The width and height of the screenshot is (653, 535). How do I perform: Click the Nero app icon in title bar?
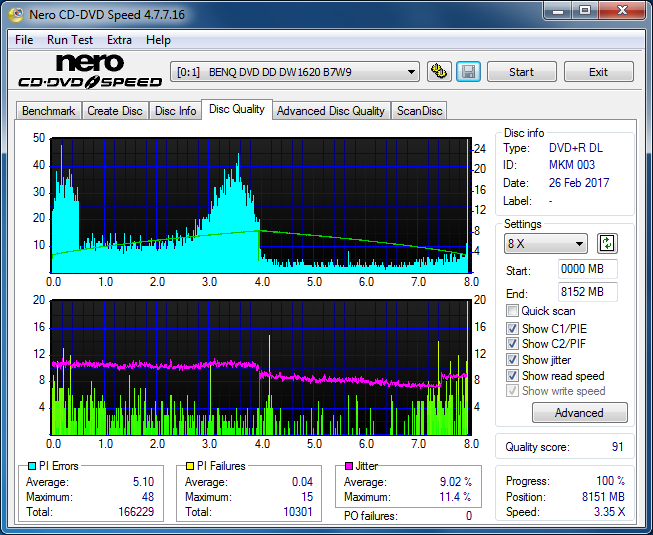click(16, 15)
